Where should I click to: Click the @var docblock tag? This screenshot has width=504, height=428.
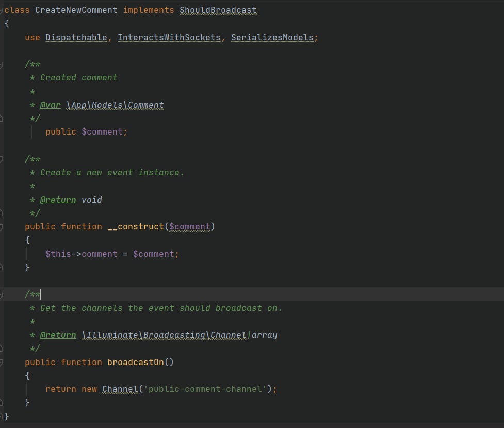(50, 105)
